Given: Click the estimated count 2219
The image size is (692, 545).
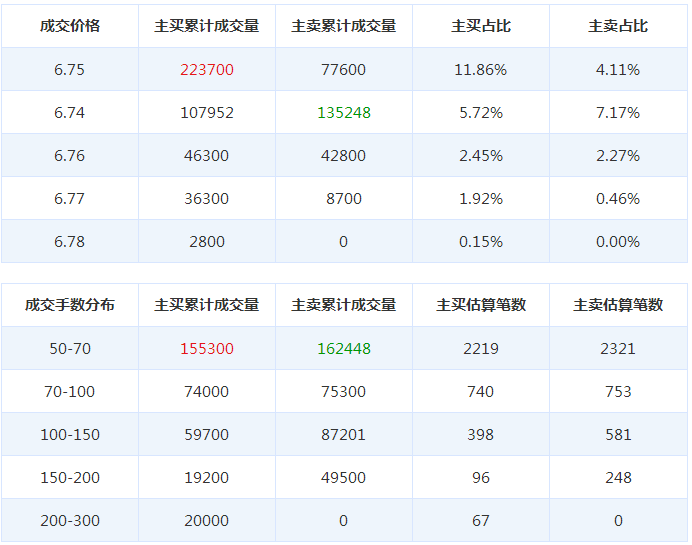Looking at the screenshot, I should [x=481, y=349].
